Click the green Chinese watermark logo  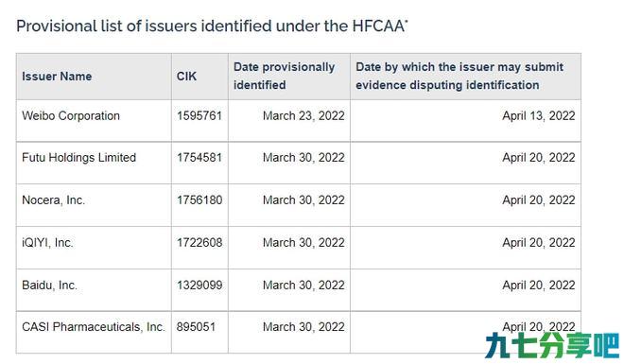point(552,345)
